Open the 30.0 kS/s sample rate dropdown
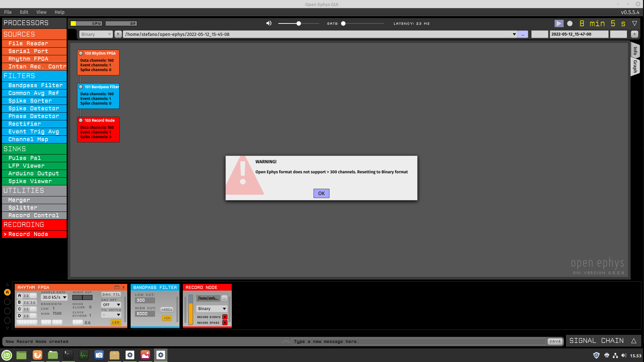 [54, 297]
